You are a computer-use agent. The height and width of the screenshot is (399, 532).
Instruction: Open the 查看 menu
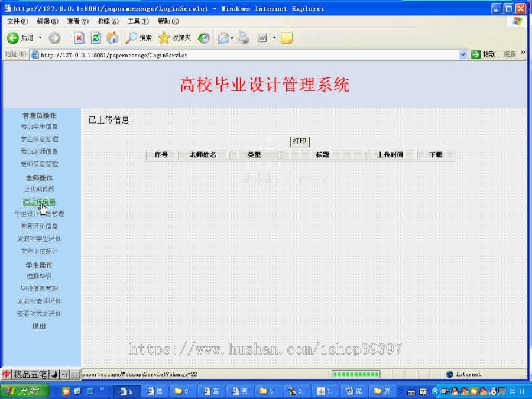point(77,21)
